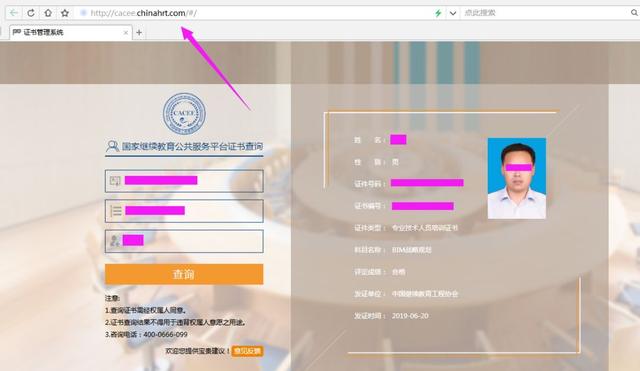Click the 专业技术人员培训证书 certificate type value
Viewport: 640px width, 371px height.
pos(425,228)
